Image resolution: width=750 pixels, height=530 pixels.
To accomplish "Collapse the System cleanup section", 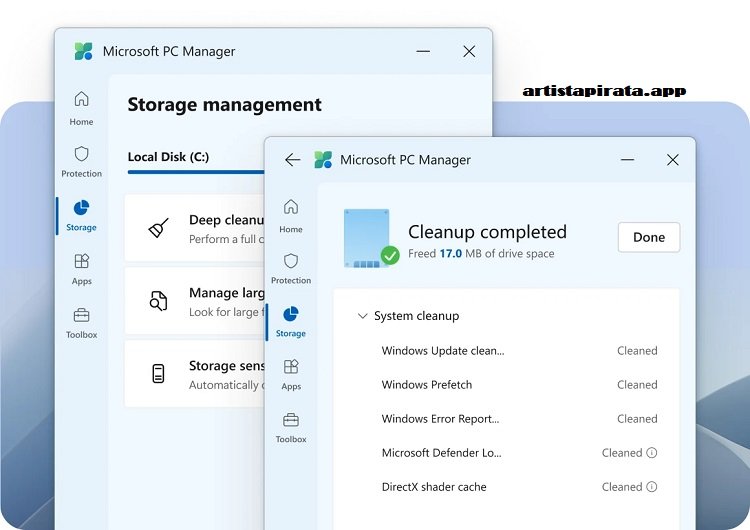I will 363,316.
